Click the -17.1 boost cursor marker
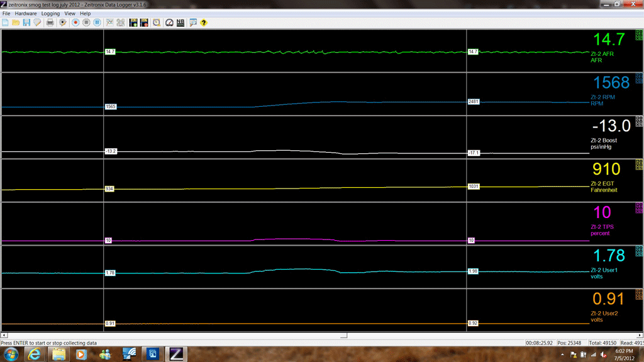Viewport: 644px width, 362px height. (474, 153)
